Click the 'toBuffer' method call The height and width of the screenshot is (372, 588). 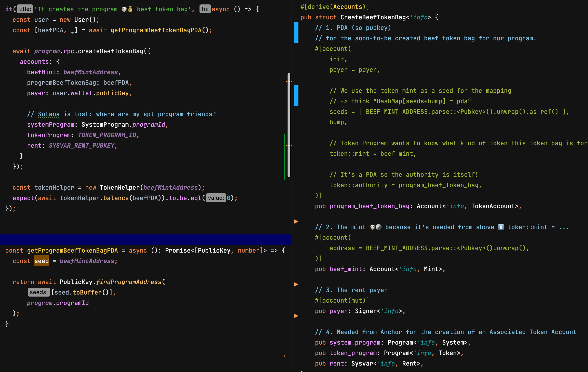coord(87,293)
